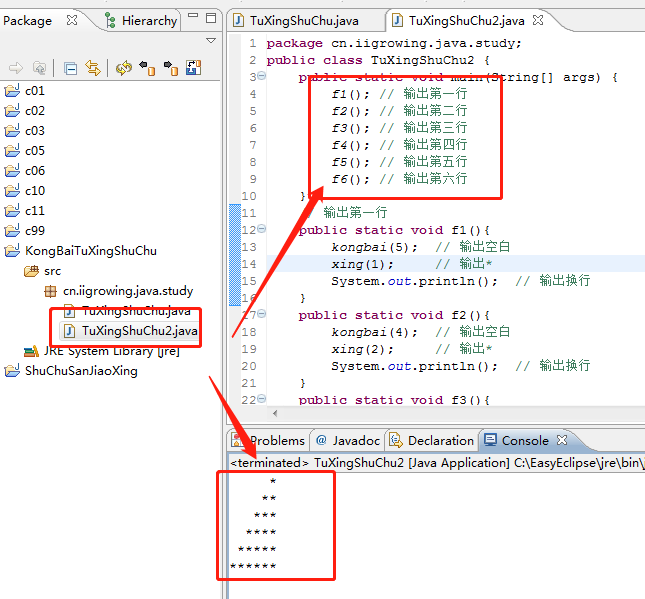This screenshot has width=645, height=599.
Task: Minimize the Package Explorer panel
Action: click(x=193, y=16)
